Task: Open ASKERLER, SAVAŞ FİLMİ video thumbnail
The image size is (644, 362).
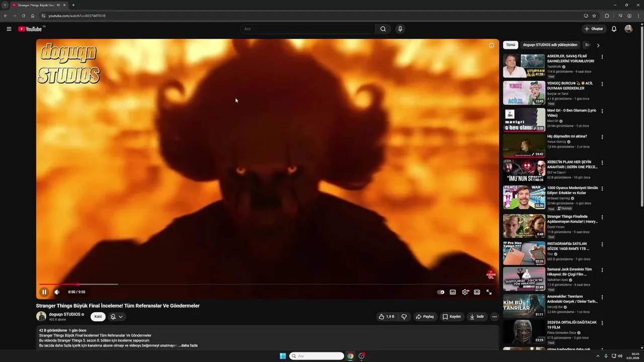Action: pos(524,66)
